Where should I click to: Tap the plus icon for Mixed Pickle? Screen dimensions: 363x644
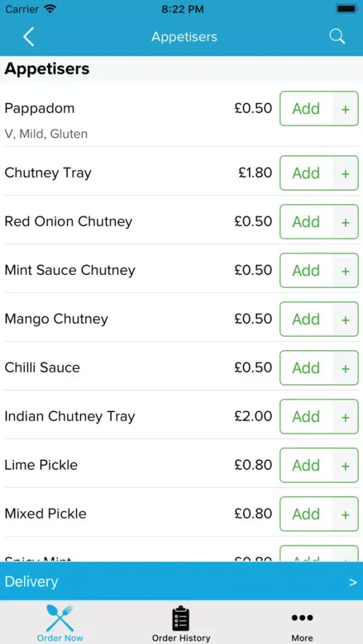point(346,514)
